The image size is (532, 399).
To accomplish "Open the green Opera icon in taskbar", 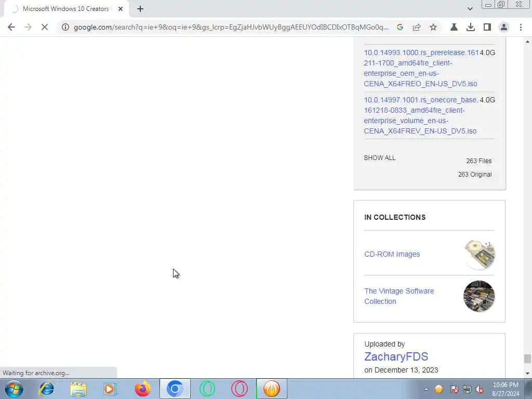I will 207,389.
